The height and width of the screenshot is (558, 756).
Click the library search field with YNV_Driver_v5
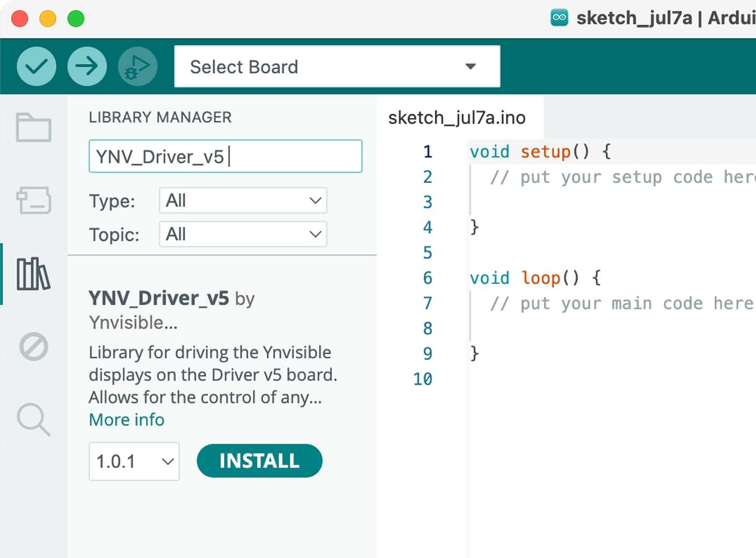click(226, 156)
